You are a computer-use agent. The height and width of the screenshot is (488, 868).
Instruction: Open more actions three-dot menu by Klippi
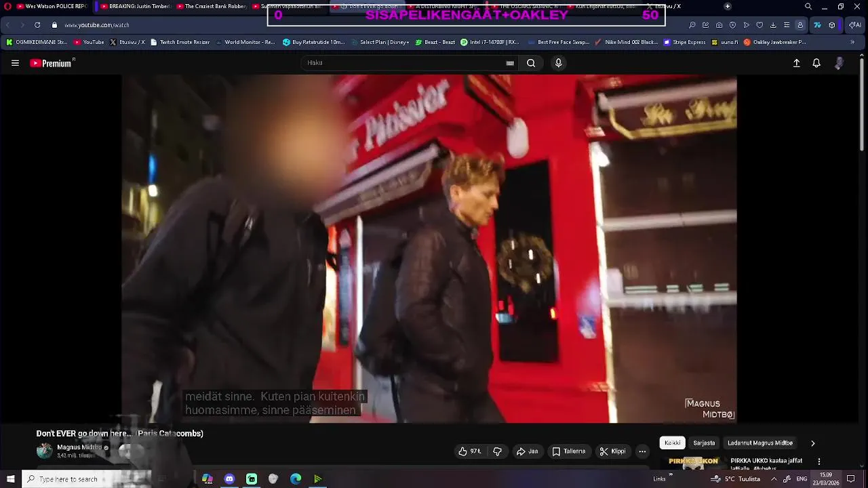642,451
